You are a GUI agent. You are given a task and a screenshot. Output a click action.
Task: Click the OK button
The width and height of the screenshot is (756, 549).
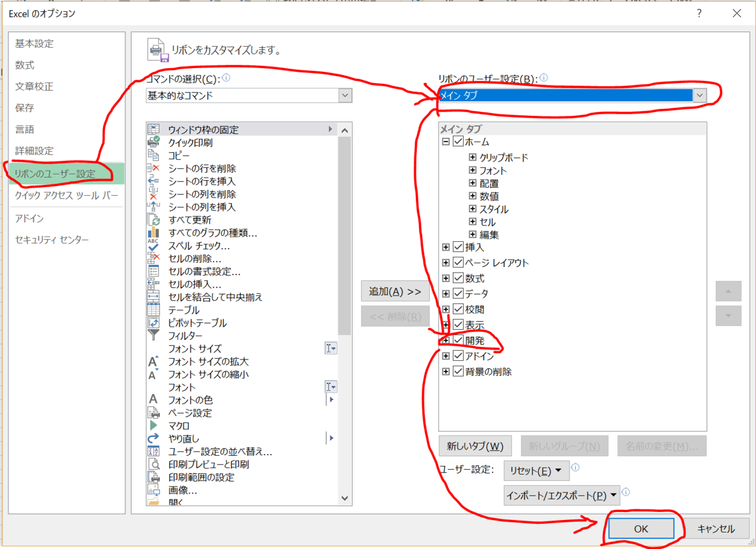click(641, 529)
